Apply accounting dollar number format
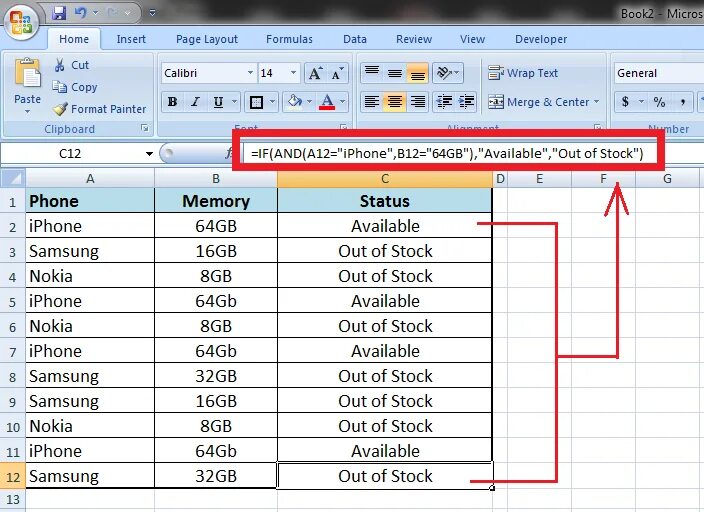Image resolution: width=704 pixels, height=512 pixels. [x=625, y=102]
